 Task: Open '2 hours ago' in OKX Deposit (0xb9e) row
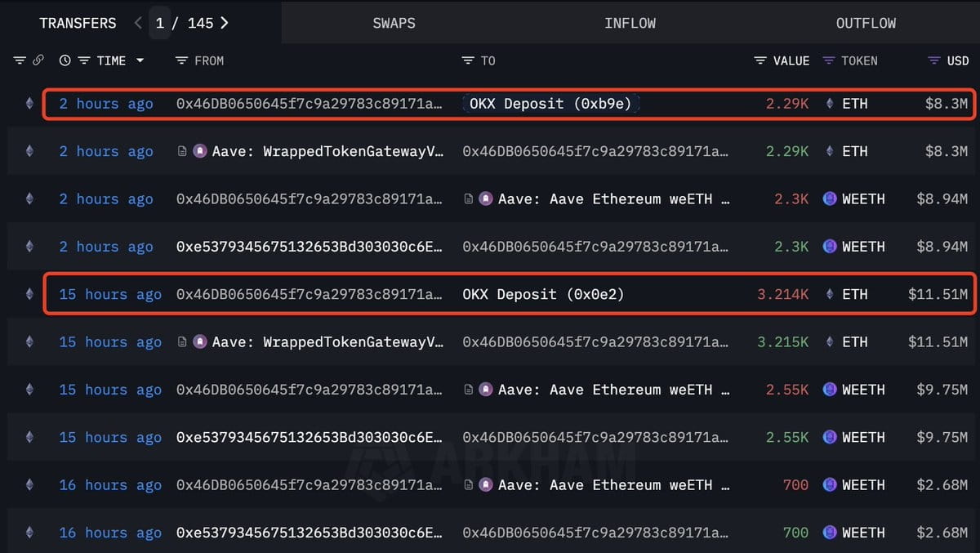pos(106,104)
